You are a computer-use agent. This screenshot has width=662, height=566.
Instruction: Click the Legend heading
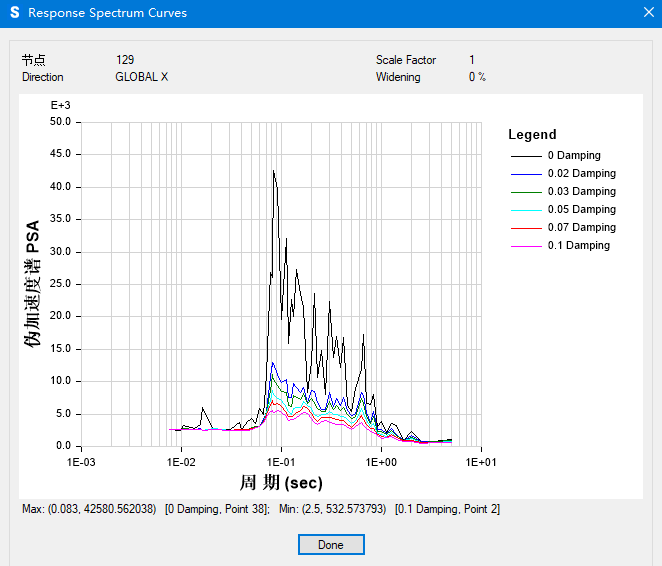(x=532, y=134)
